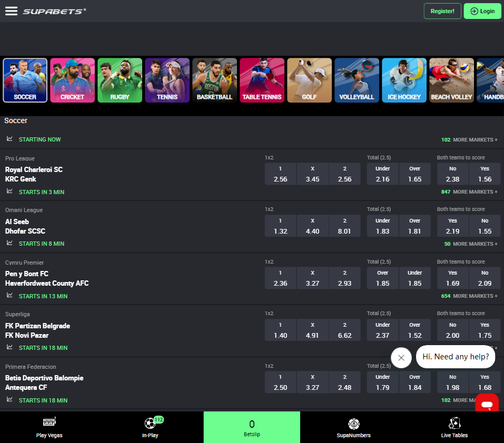Screen dimensions: 504x443
Task: Open stats icon for Pen y Bont match
Action: click(x=9, y=295)
